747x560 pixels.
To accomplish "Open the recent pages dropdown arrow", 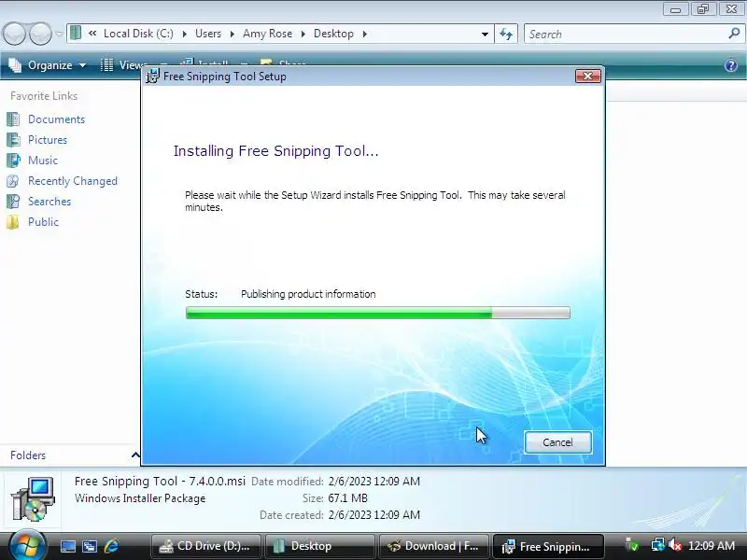I will pyautogui.click(x=59, y=35).
